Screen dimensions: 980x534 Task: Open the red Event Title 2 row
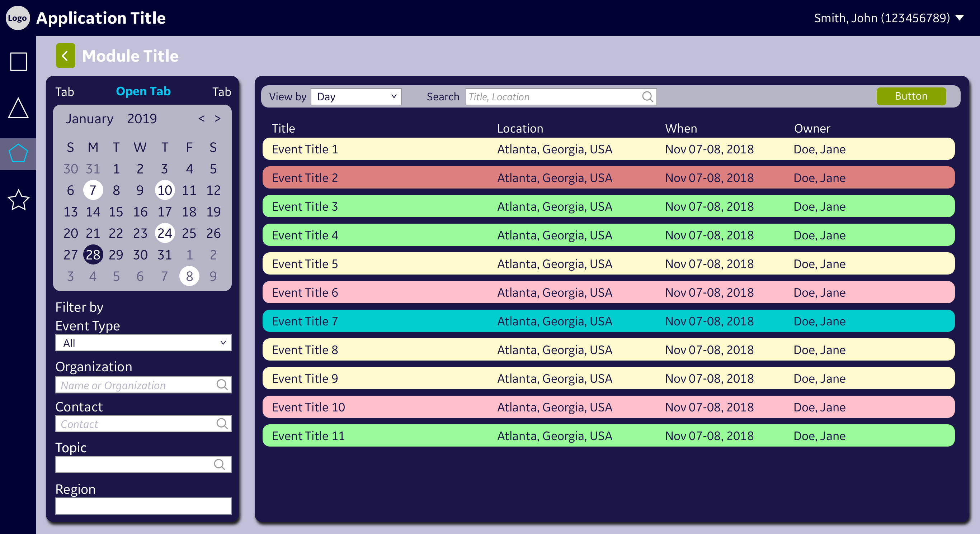pyautogui.click(x=608, y=177)
